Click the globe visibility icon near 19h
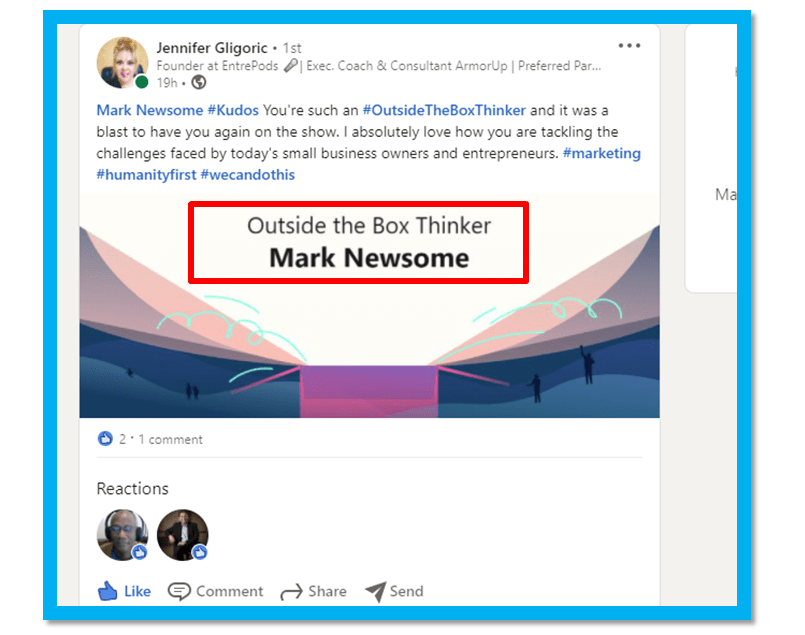 click(x=199, y=82)
